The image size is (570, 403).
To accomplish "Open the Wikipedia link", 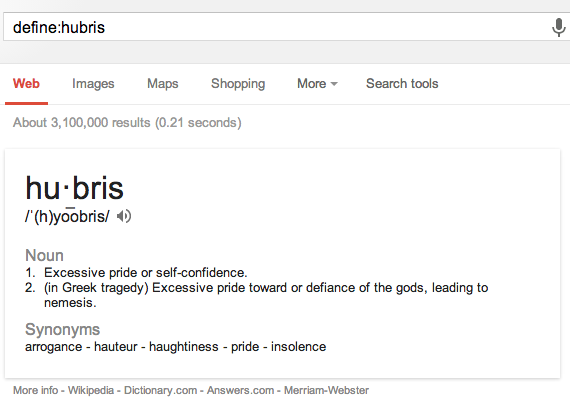I will pos(91,390).
